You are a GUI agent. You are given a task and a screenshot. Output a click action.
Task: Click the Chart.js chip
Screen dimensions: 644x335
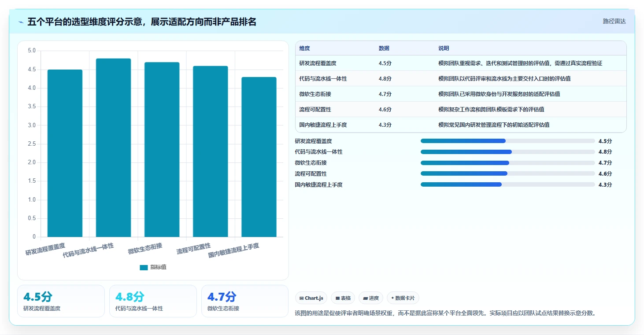311,298
